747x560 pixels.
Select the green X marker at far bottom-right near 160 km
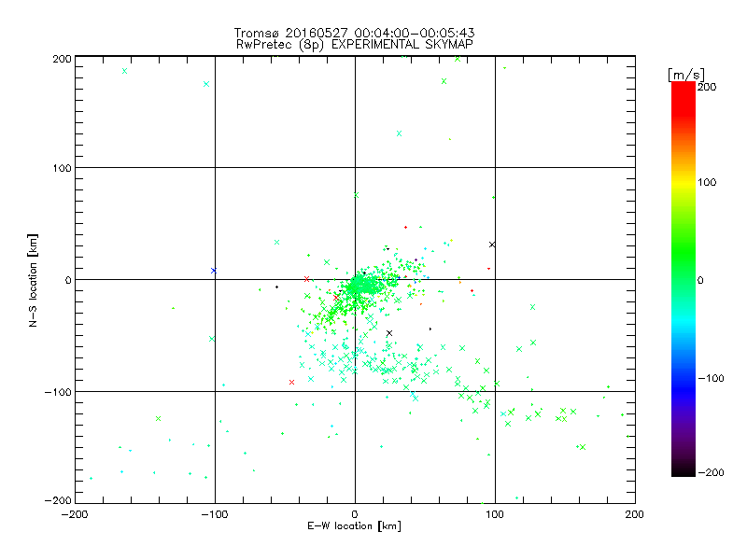tap(582, 447)
